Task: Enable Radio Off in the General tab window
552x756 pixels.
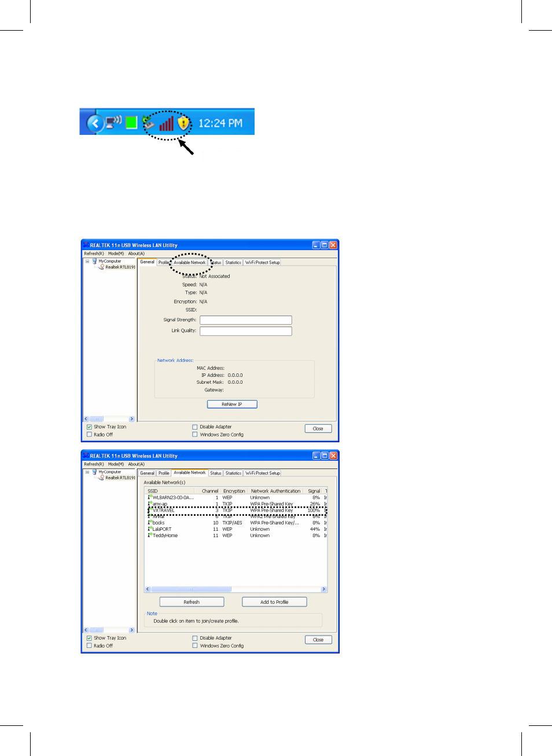Action: point(89,435)
